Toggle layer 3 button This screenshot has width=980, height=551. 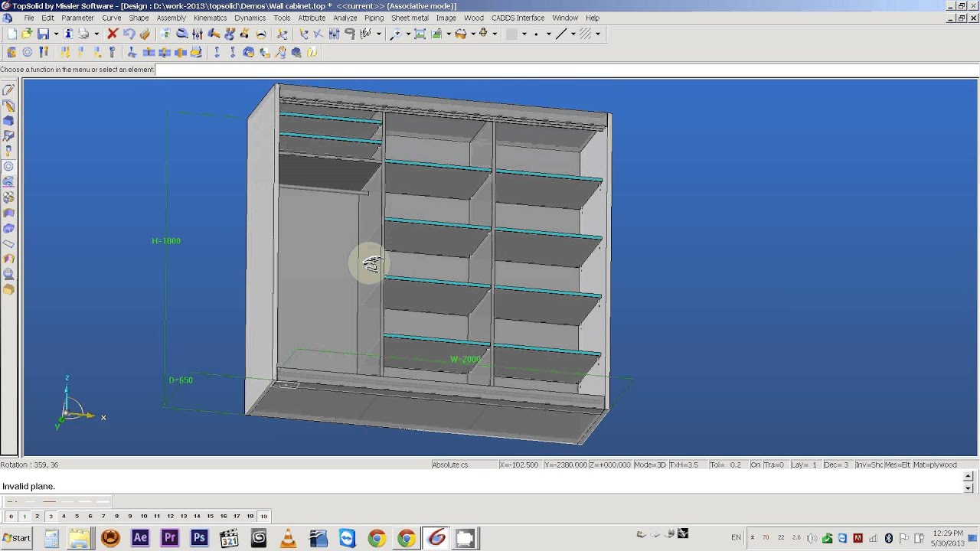(x=50, y=517)
